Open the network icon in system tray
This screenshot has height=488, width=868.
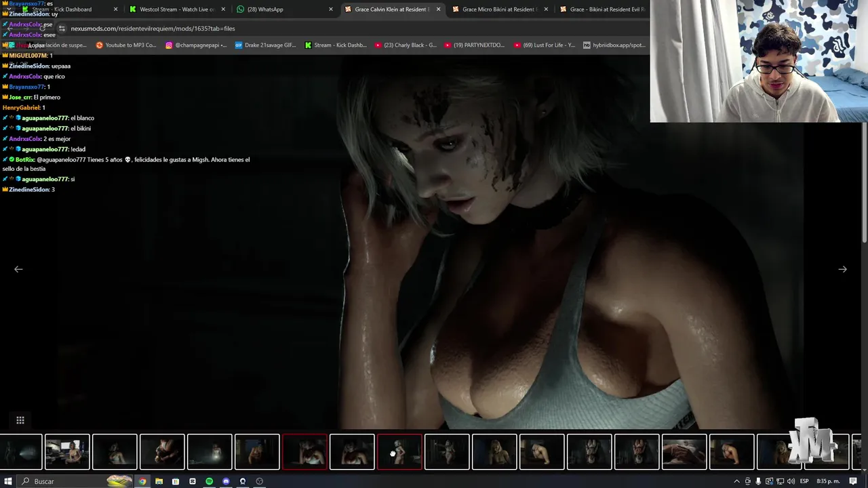780,481
